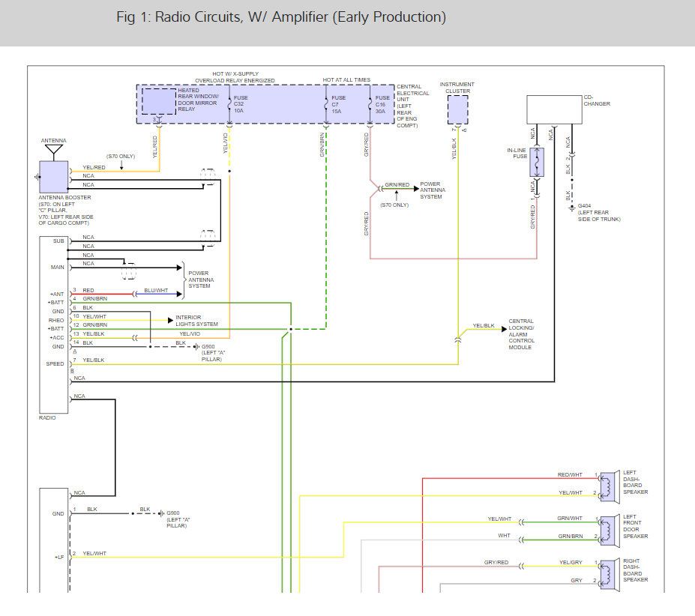Click the GRN/WHT speaker wire label
This screenshot has height=616, width=695.
click(570, 518)
